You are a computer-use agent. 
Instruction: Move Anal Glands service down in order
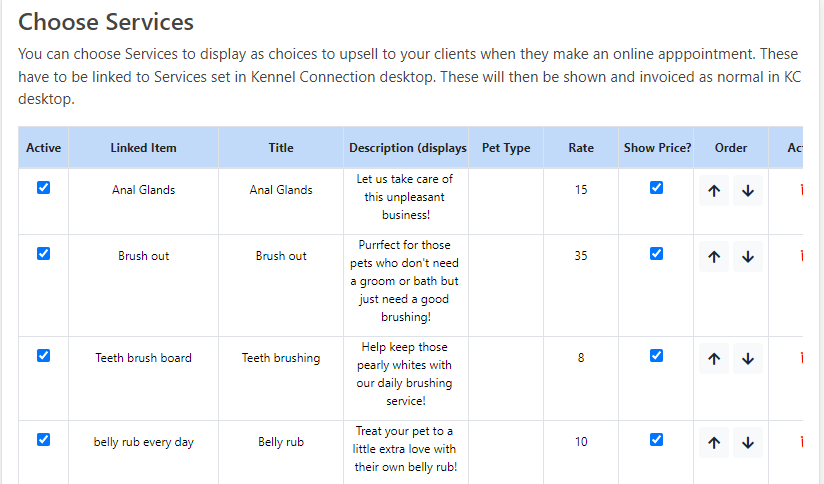tap(748, 191)
